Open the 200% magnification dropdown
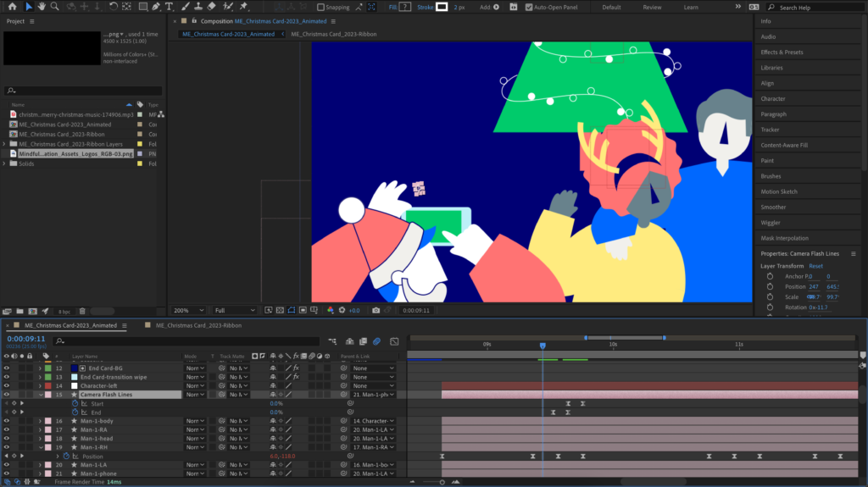Viewport: 868px width, 487px height. tap(187, 311)
